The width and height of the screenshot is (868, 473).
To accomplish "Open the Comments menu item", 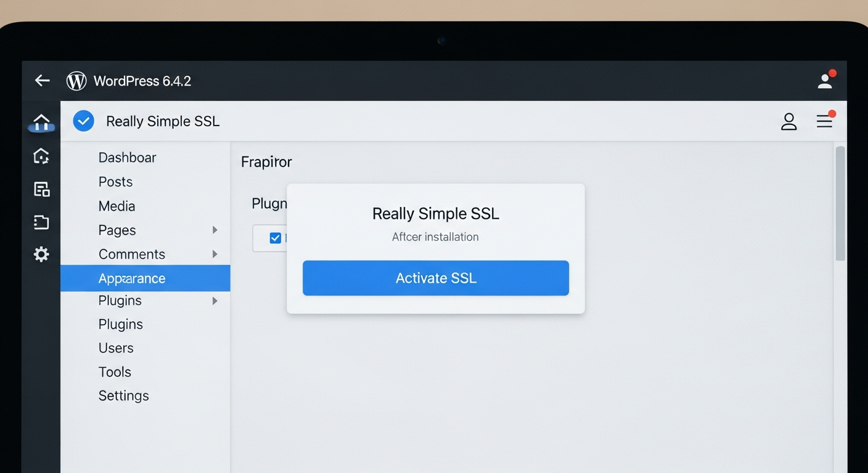I will click(132, 254).
